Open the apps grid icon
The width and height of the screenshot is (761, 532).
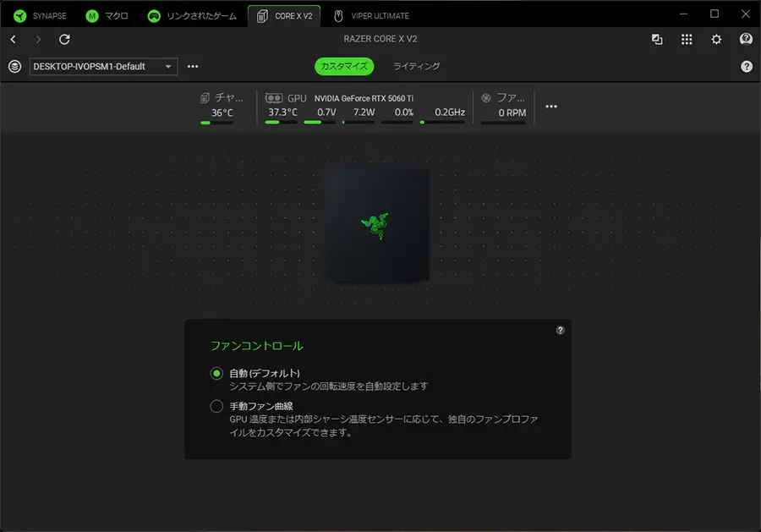687,40
